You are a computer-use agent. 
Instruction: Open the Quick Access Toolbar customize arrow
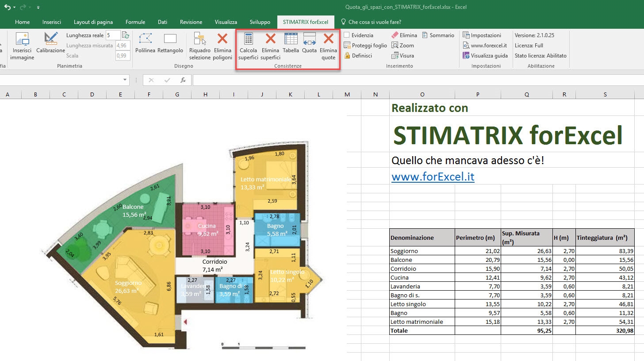(x=38, y=8)
